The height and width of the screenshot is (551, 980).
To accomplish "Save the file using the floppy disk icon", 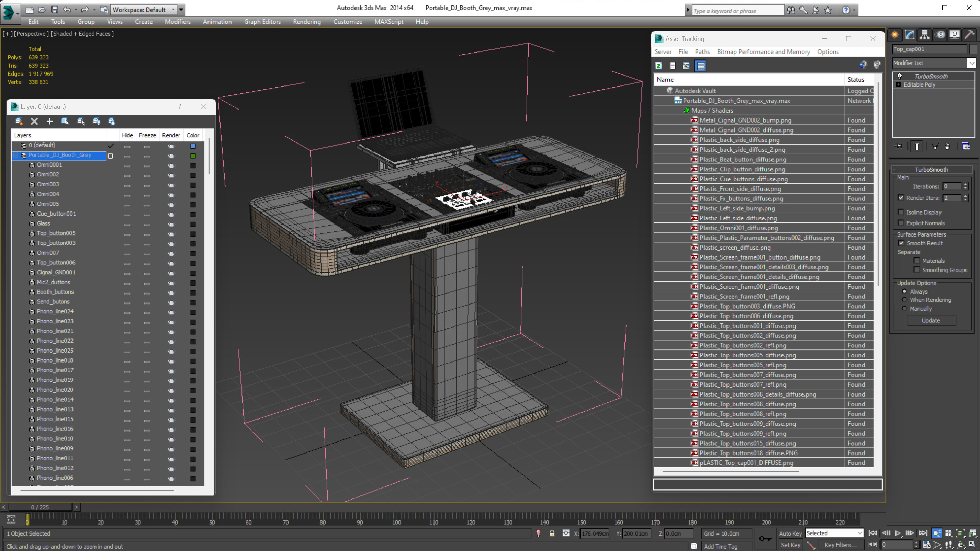I will coord(54,10).
